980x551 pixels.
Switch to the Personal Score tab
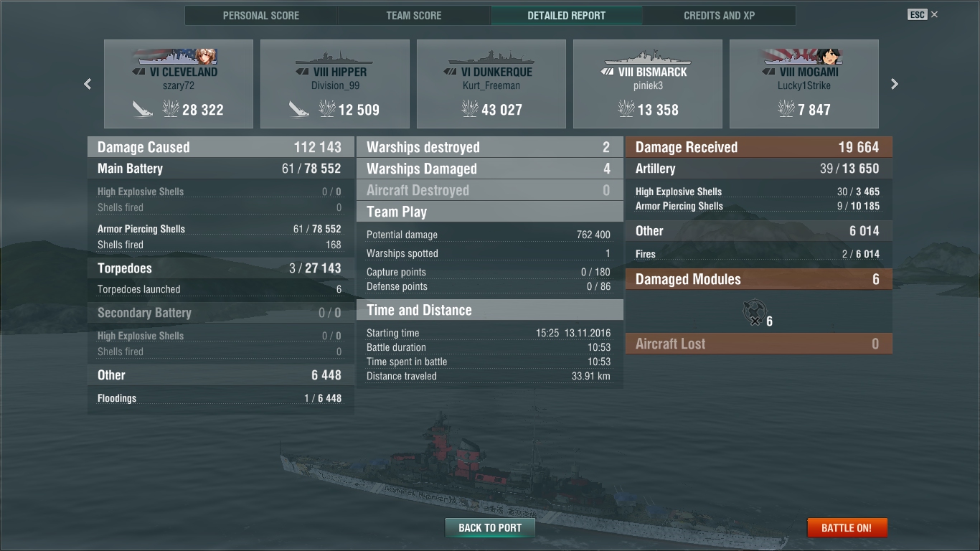coord(261,15)
